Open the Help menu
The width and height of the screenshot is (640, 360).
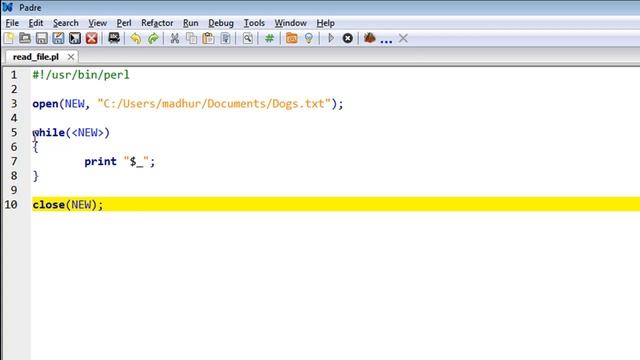tap(326, 23)
